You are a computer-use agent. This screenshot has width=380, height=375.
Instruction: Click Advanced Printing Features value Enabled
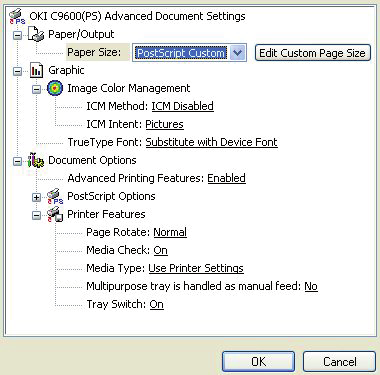click(226, 178)
